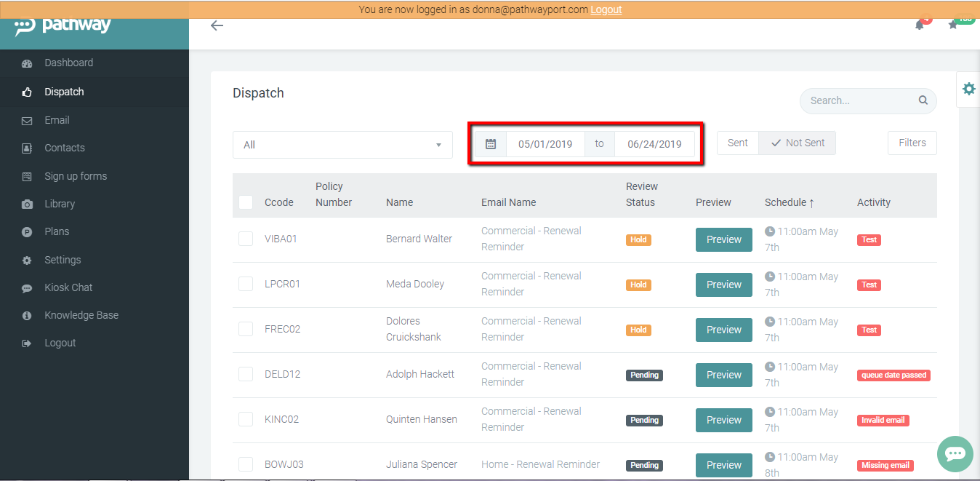The image size is (980, 481).
Task: Open the All category dropdown
Action: coord(342,145)
